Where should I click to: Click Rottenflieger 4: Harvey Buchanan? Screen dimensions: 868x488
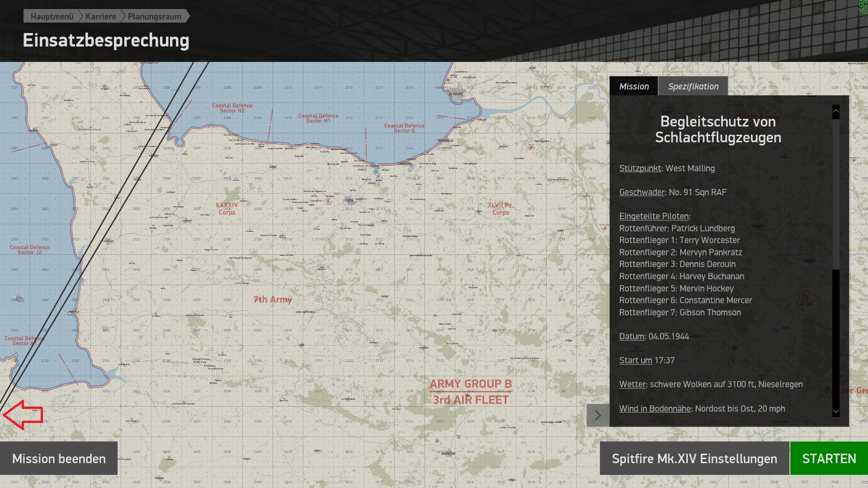coord(681,277)
